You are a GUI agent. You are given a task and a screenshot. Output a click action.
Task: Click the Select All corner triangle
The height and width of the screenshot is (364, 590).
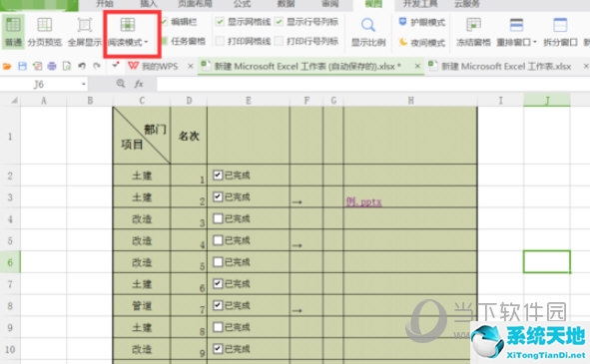pyautogui.click(x=14, y=101)
